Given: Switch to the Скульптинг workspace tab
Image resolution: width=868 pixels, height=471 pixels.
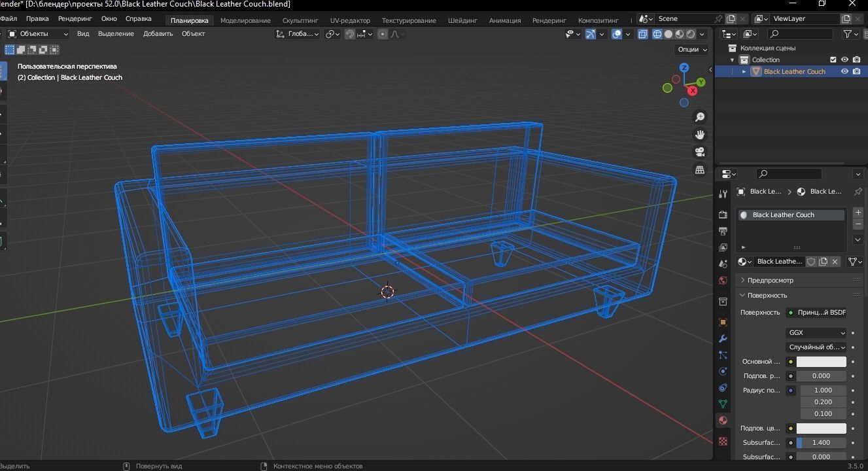Looking at the screenshot, I should tap(300, 20).
